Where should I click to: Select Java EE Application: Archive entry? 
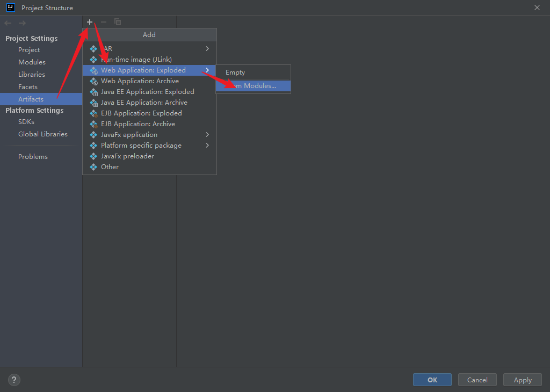pyautogui.click(x=149, y=103)
